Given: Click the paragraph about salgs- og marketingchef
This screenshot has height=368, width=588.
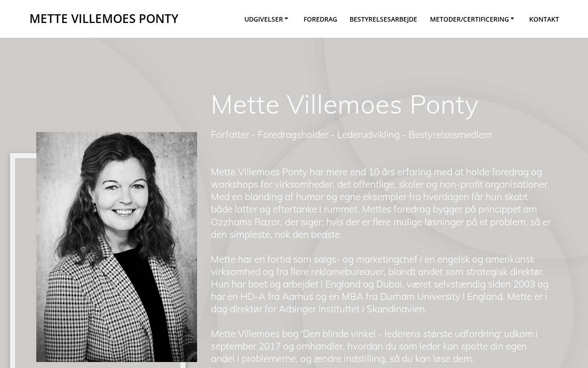Looking at the screenshot, I should click(x=380, y=284).
